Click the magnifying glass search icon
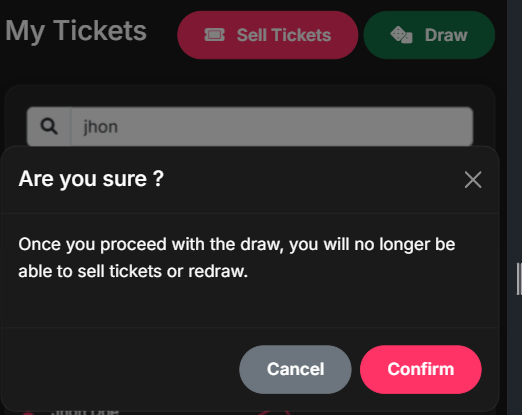The image size is (522, 415). pos(49,127)
